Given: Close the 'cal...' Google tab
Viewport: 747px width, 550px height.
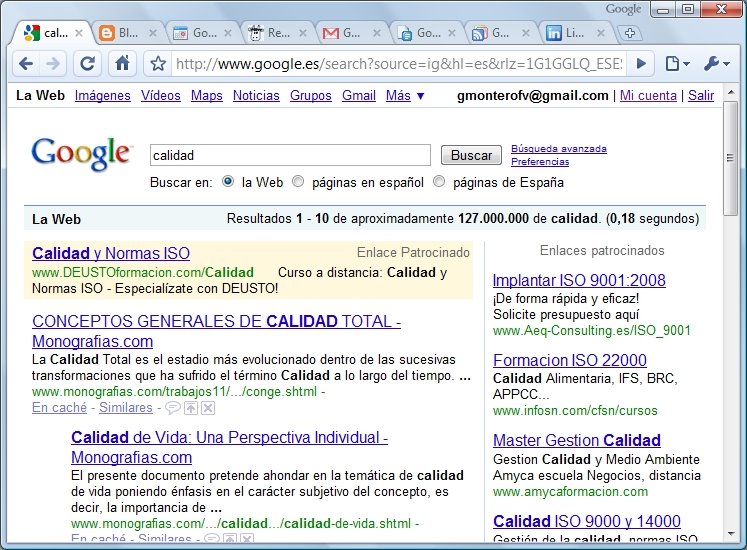Looking at the screenshot, I should coord(79,33).
